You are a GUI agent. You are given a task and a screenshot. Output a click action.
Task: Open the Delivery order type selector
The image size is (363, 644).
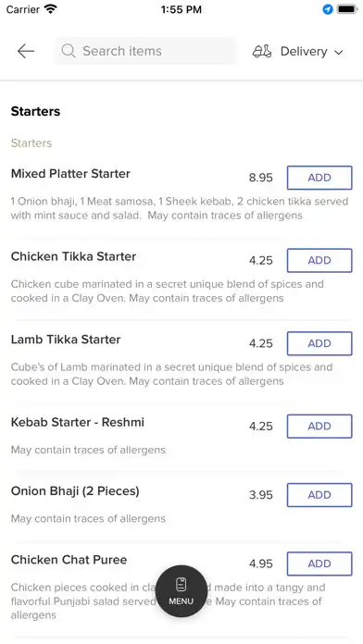pyautogui.click(x=297, y=51)
